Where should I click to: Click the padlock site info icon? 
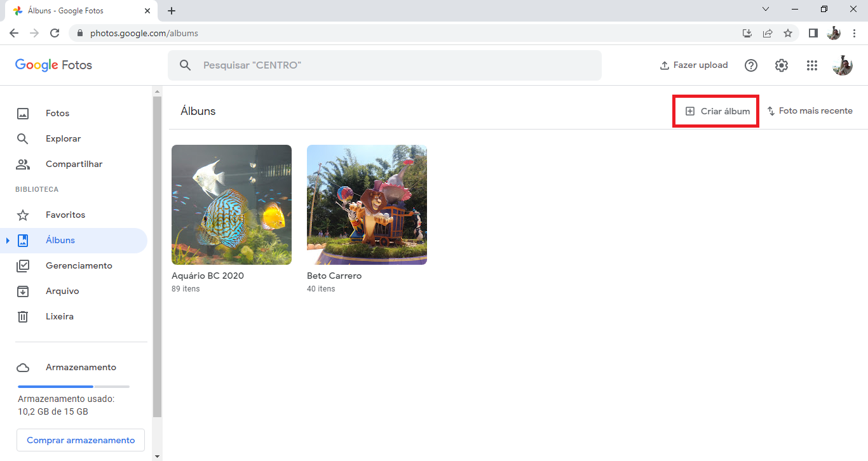point(79,33)
